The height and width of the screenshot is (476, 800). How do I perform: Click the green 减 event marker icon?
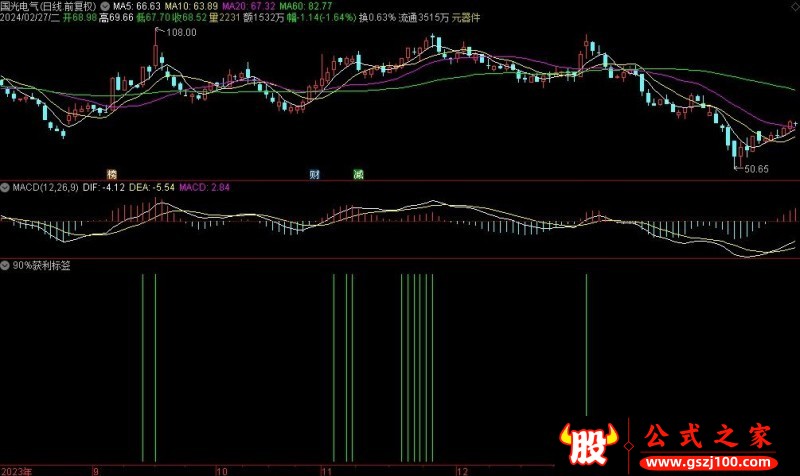tap(358, 174)
